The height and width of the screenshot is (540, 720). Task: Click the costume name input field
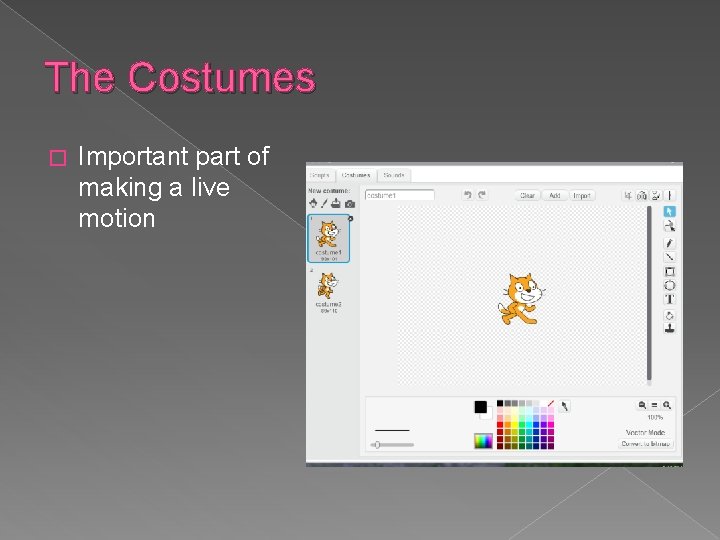pyautogui.click(x=399, y=195)
